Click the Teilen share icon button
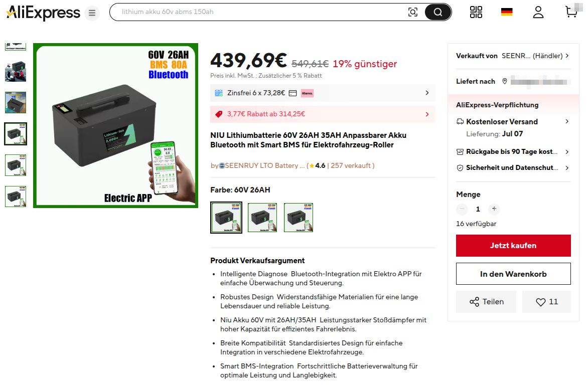The width and height of the screenshot is (588, 385). click(x=486, y=302)
